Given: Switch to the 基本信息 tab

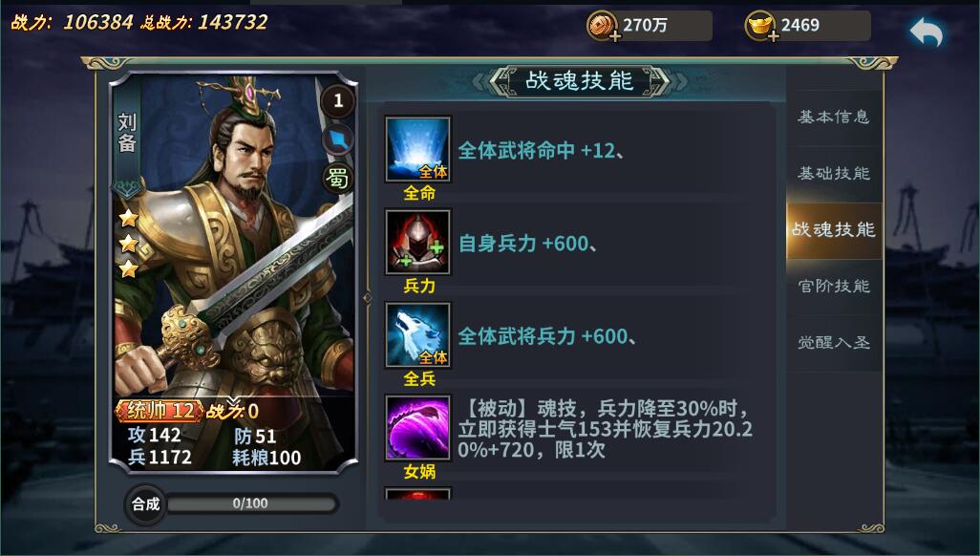Looking at the screenshot, I should pos(834,118).
